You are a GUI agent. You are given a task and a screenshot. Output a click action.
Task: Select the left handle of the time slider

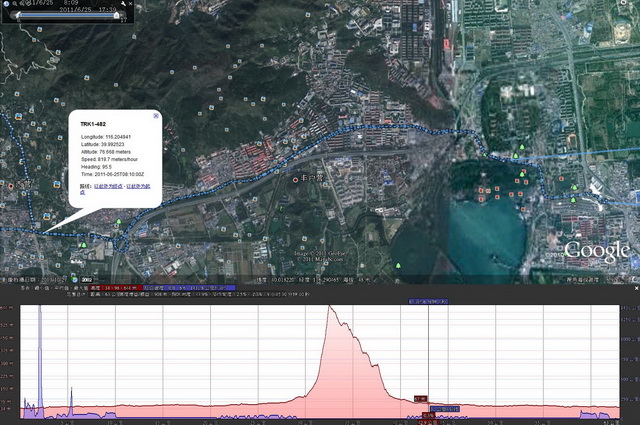[x=18, y=15]
